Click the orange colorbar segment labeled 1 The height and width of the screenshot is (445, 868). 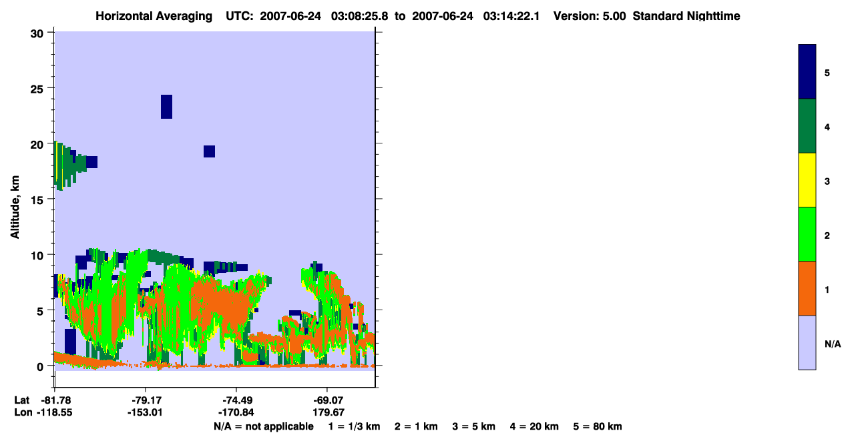tap(807, 288)
